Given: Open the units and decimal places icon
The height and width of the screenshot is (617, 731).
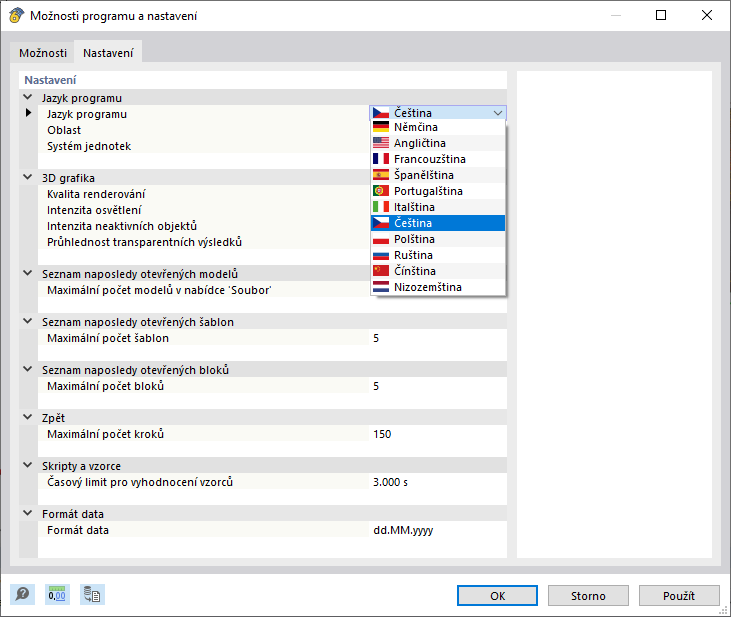Looking at the screenshot, I should click(57, 595).
